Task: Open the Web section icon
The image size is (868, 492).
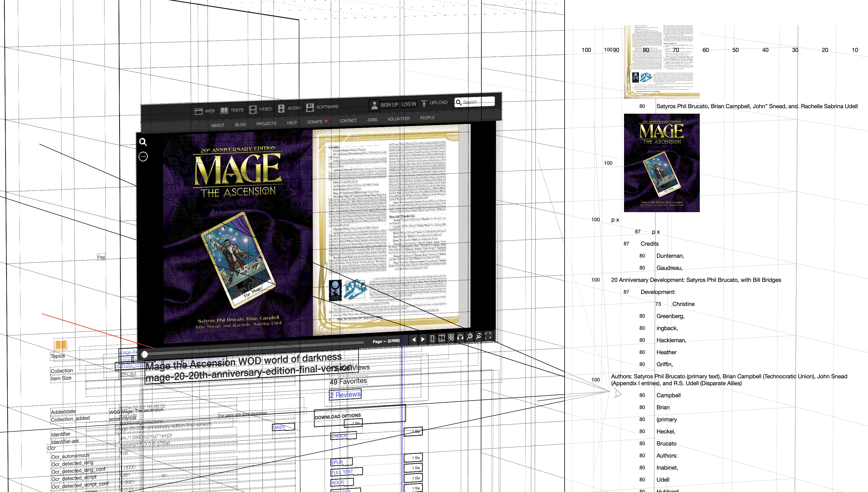Action: 198,111
